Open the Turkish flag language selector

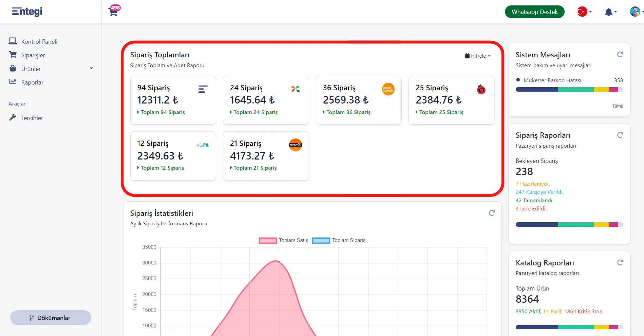point(584,12)
